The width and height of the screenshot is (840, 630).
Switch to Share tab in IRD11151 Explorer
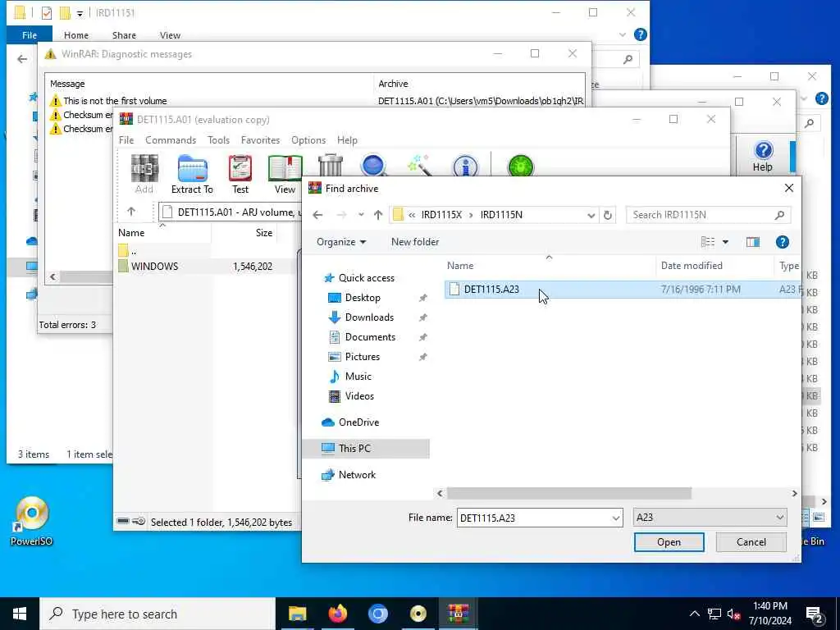point(124,35)
